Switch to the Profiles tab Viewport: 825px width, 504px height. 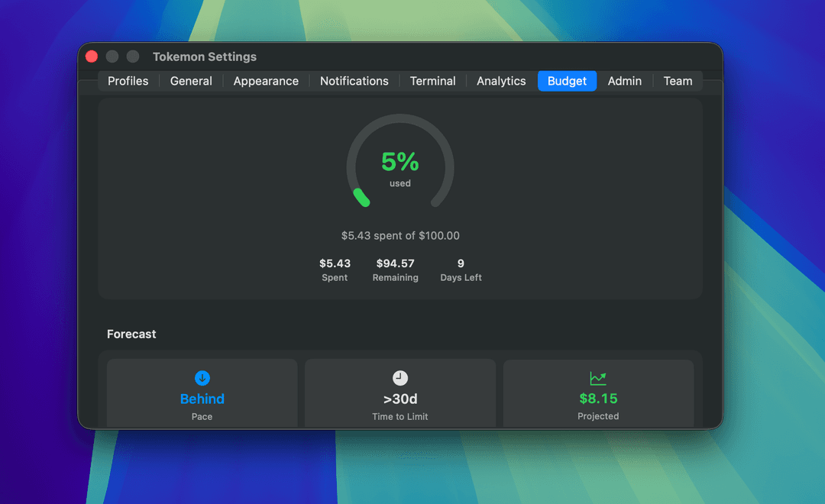128,80
